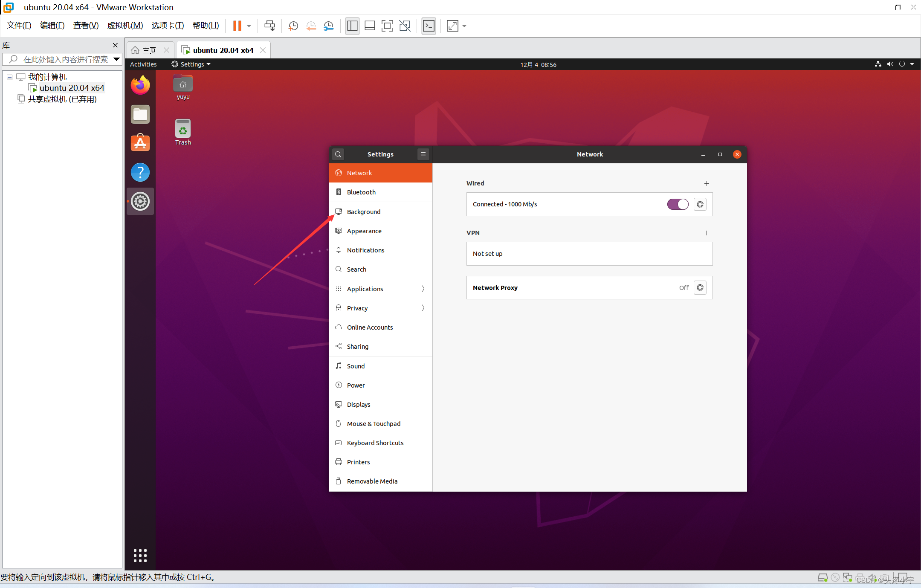Screen dimensions: 921x588
Task: Open the snapshot manager icon
Action: point(328,26)
